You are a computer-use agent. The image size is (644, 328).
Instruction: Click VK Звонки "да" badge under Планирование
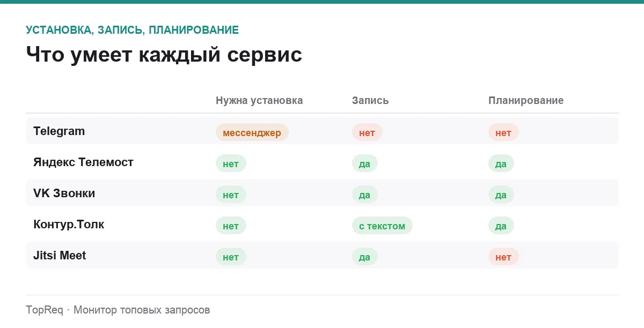pos(501,195)
